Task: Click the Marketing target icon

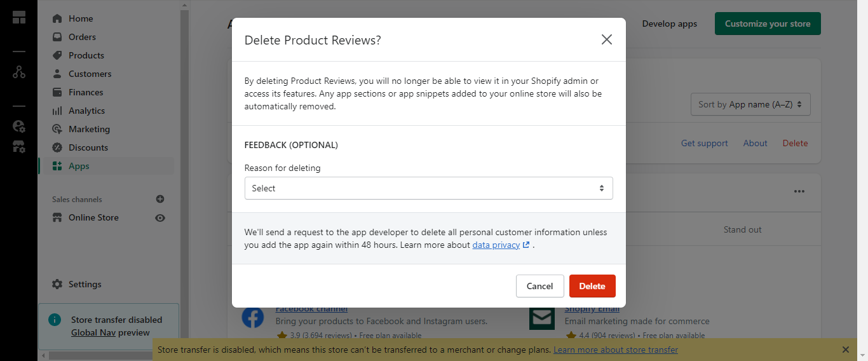Action: pos(57,129)
